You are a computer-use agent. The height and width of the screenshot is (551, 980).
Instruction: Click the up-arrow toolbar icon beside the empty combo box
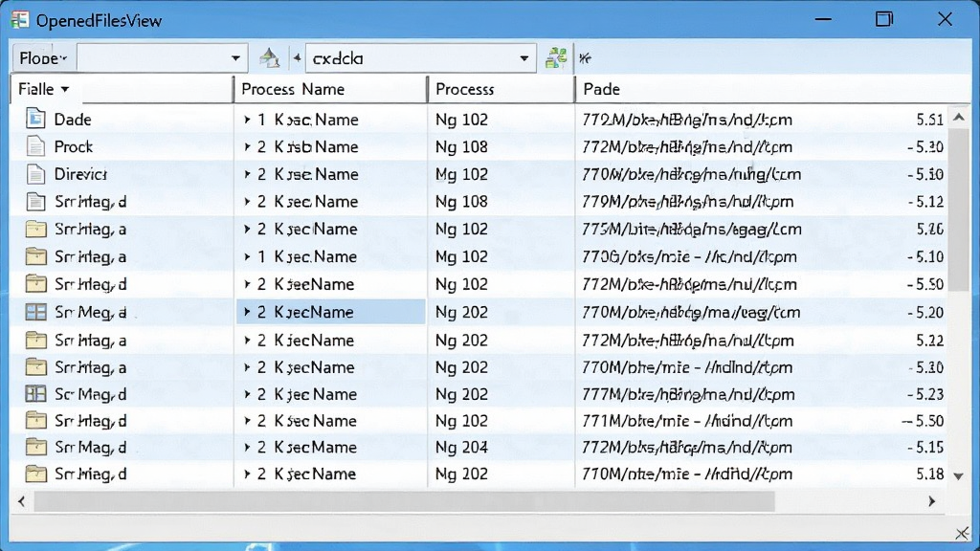(269, 58)
